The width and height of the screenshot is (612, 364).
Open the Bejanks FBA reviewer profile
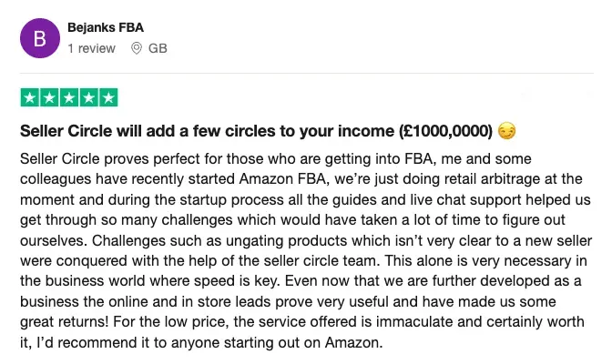click(105, 28)
